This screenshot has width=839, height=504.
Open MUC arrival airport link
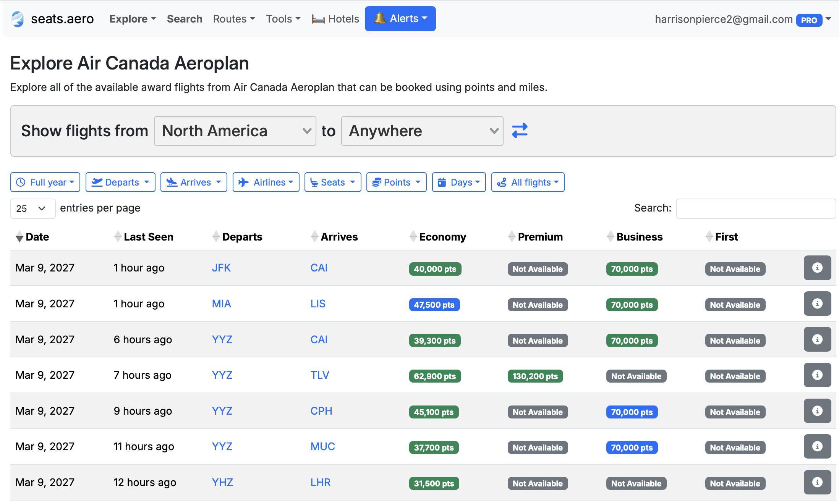[322, 446]
